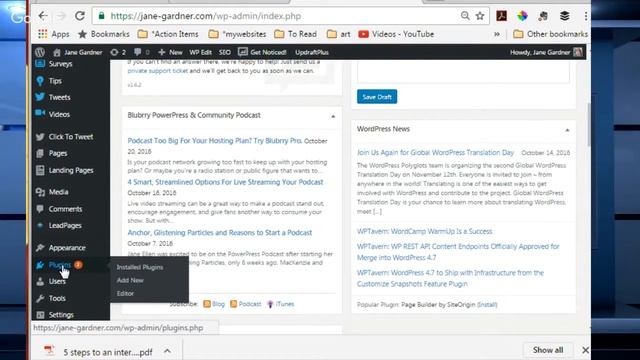
Task: Open the comments bubble in admin bar
Action: click(x=141, y=52)
